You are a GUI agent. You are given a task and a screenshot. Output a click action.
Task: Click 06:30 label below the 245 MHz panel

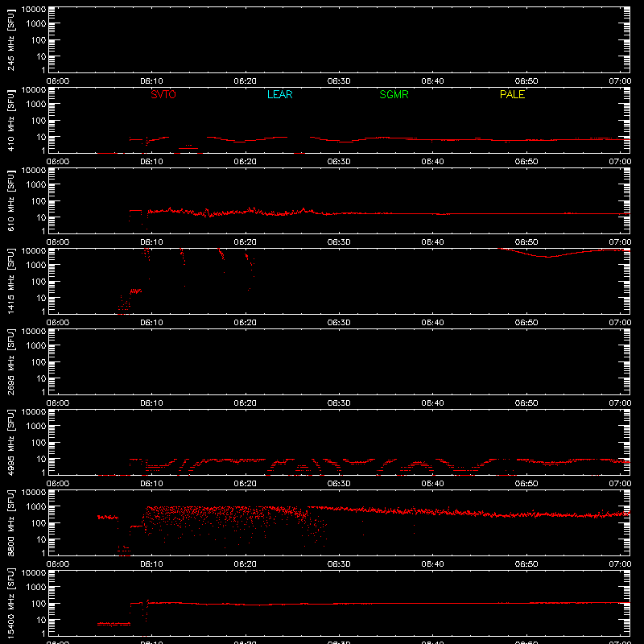[339, 81]
